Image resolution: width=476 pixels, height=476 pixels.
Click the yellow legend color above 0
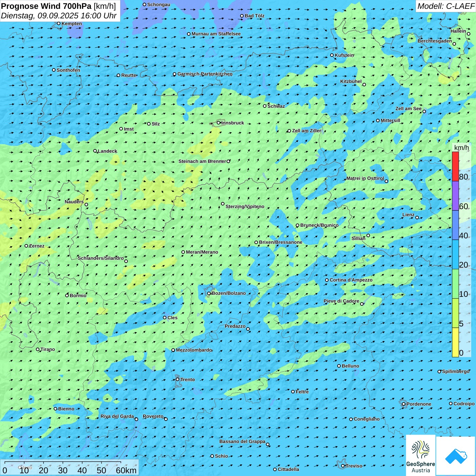[455, 342]
